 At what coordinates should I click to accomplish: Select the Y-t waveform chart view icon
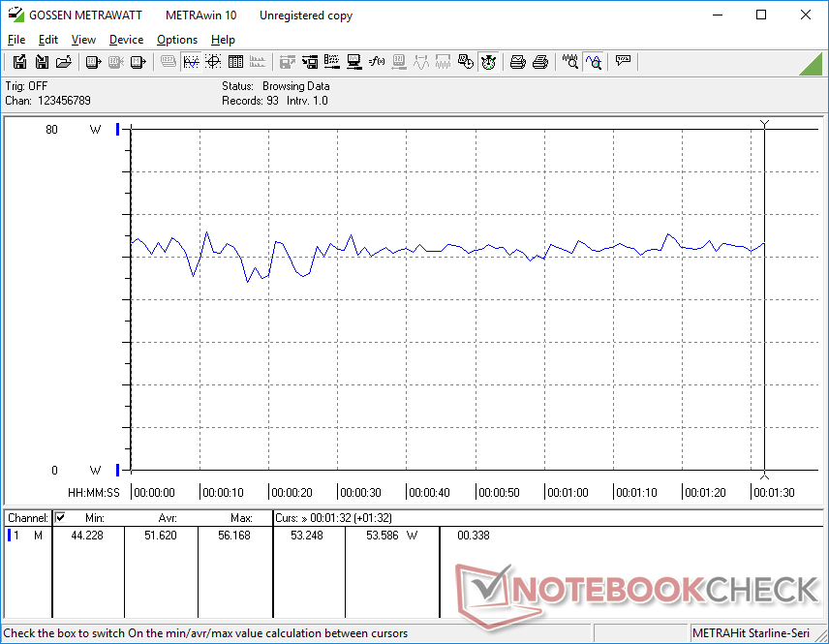pyautogui.click(x=191, y=62)
